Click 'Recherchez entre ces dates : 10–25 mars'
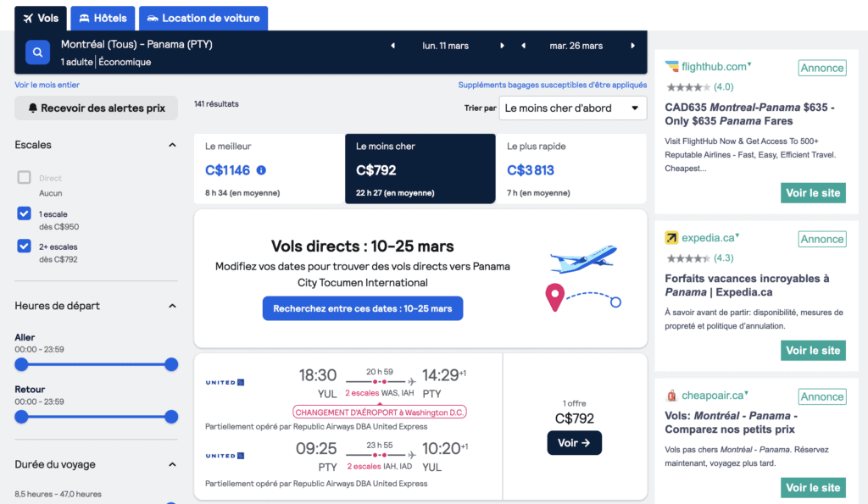Screen dimensions: 868x504 (362, 308)
